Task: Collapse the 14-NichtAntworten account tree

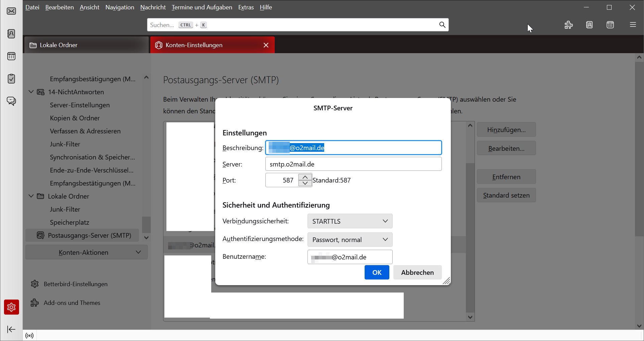Action: pos(31,92)
